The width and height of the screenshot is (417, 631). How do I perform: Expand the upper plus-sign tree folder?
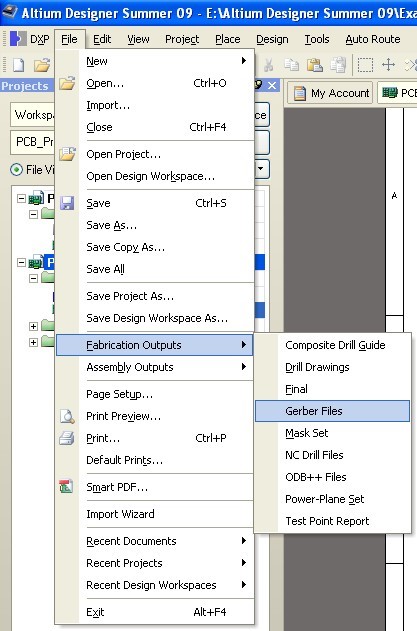(34, 326)
